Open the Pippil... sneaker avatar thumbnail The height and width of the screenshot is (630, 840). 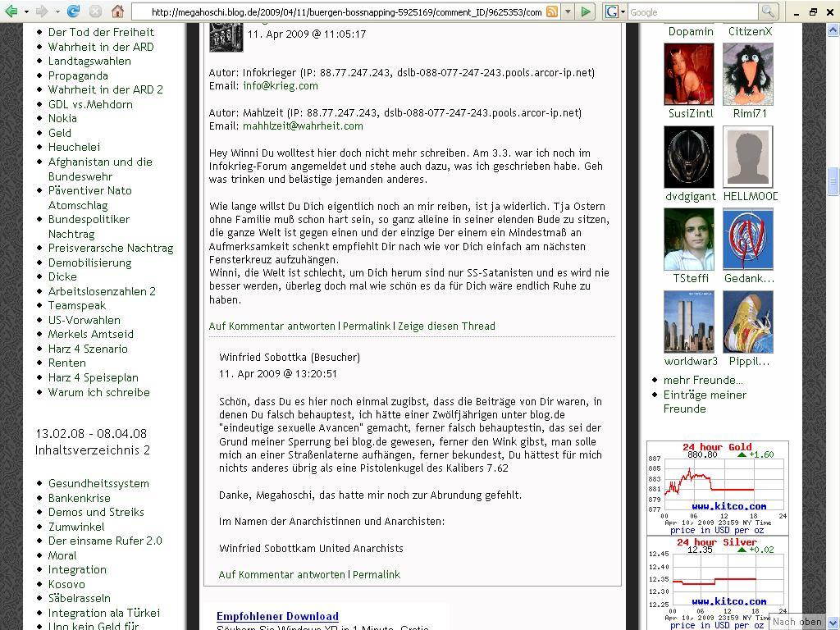(x=748, y=322)
